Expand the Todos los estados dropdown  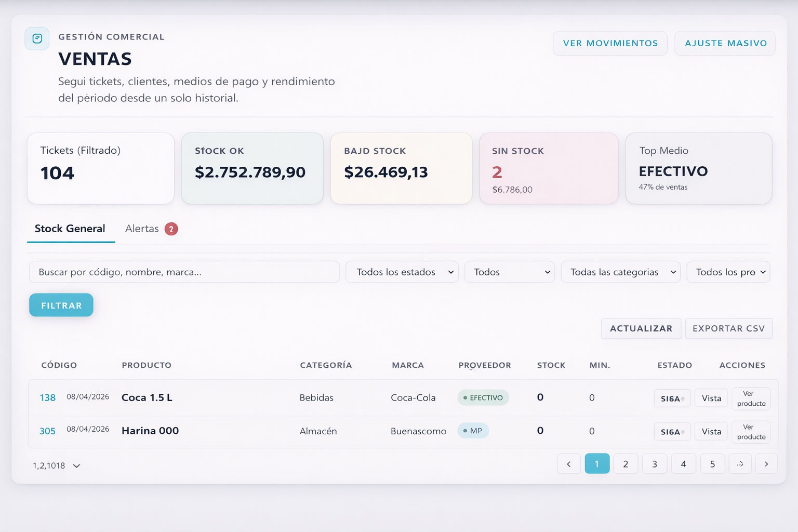pyautogui.click(x=402, y=272)
